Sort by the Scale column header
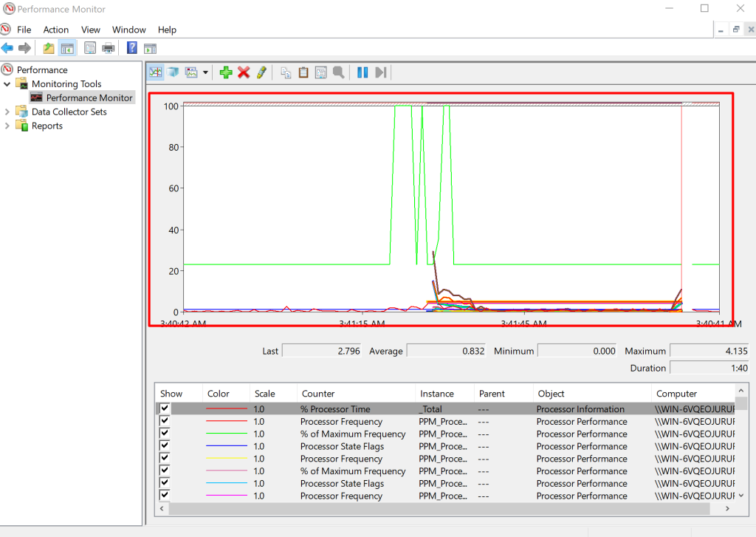The height and width of the screenshot is (537, 756). click(x=273, y=393)
